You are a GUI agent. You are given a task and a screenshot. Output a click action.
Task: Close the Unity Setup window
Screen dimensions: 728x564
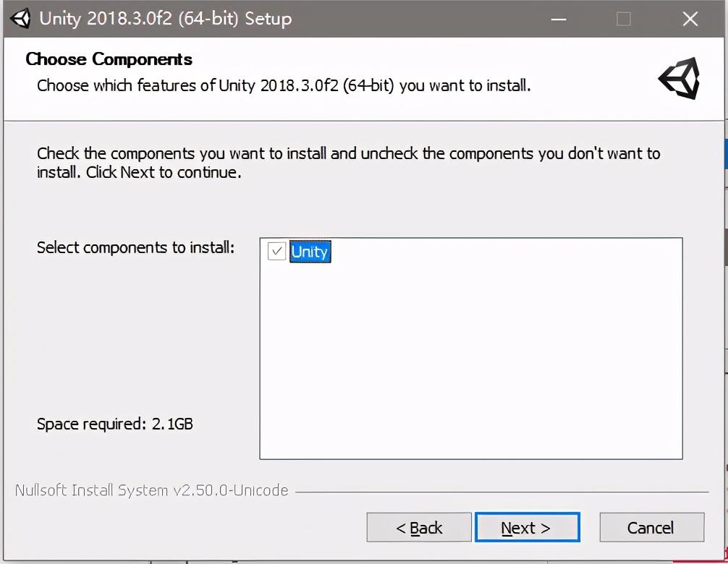point(690,19)
